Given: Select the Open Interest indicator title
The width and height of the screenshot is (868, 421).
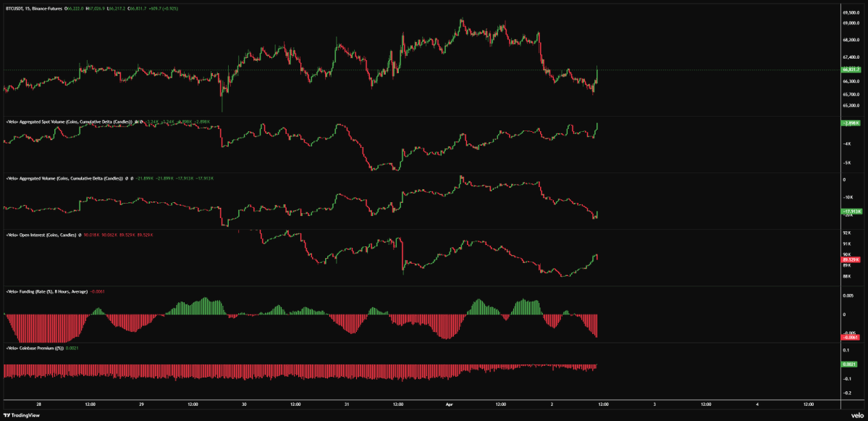Looking at the screenshot, I should [x=41, y=235].
